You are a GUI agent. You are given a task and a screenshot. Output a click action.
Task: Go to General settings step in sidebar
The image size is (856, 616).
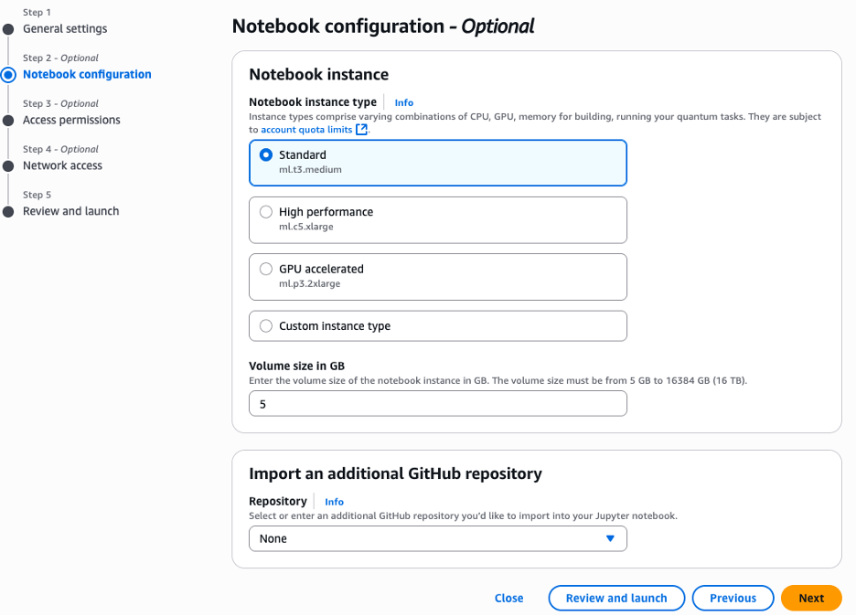pyautogui.click(x=65, y=29)
